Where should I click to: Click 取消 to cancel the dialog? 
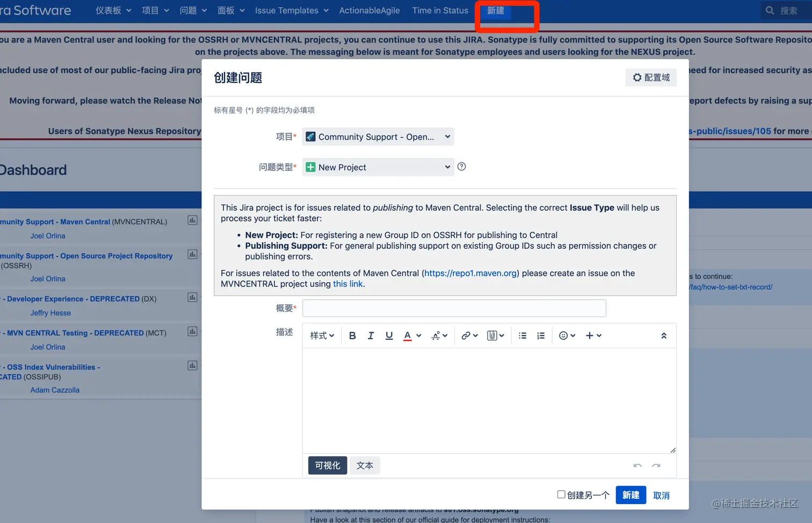661,496
